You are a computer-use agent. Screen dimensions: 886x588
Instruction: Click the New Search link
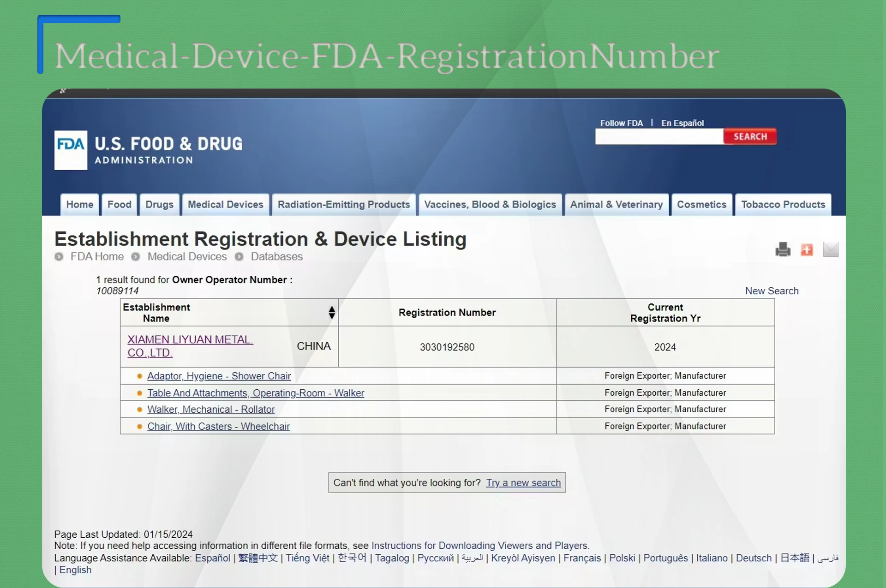[772, 291]
